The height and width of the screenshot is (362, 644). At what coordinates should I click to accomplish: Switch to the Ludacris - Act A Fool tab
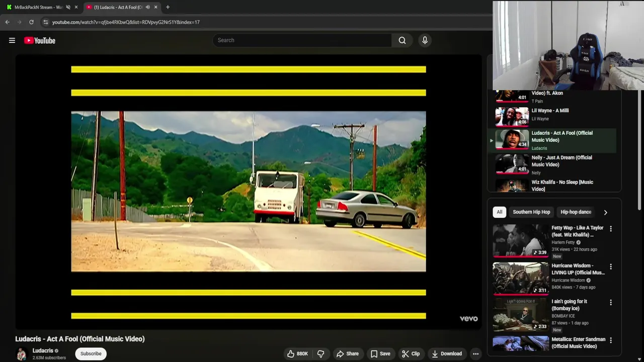[122, 7]
